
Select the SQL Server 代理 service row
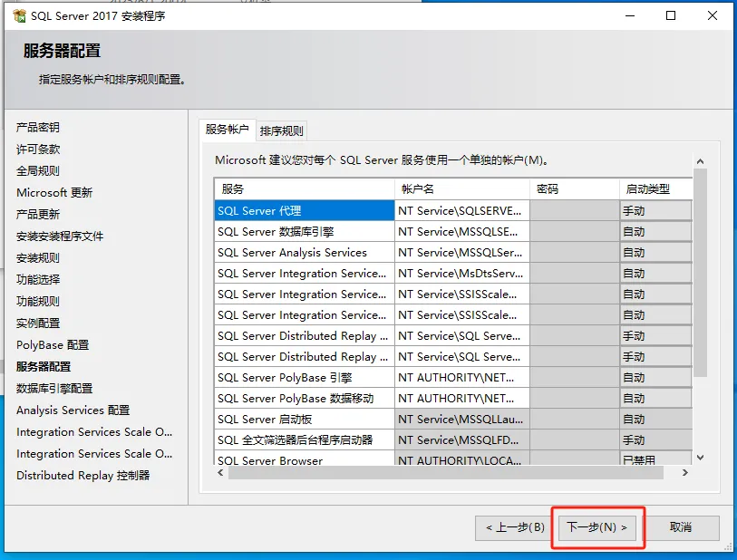(x=304, y=210)
